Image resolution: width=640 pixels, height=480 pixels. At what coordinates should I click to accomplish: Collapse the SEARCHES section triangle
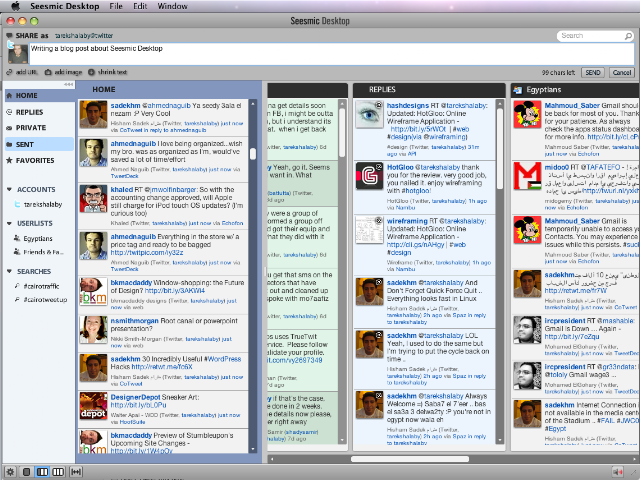9,271
